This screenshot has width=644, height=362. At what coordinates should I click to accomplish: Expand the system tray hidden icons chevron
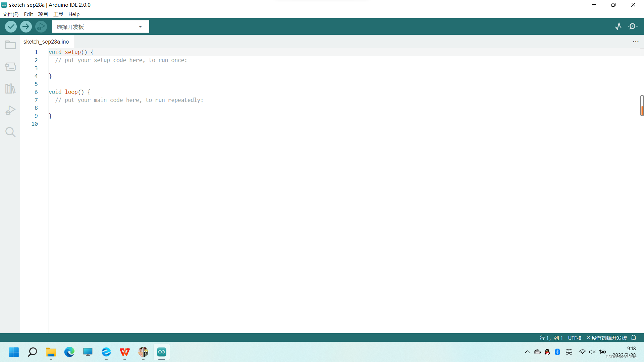coord(527,352)
